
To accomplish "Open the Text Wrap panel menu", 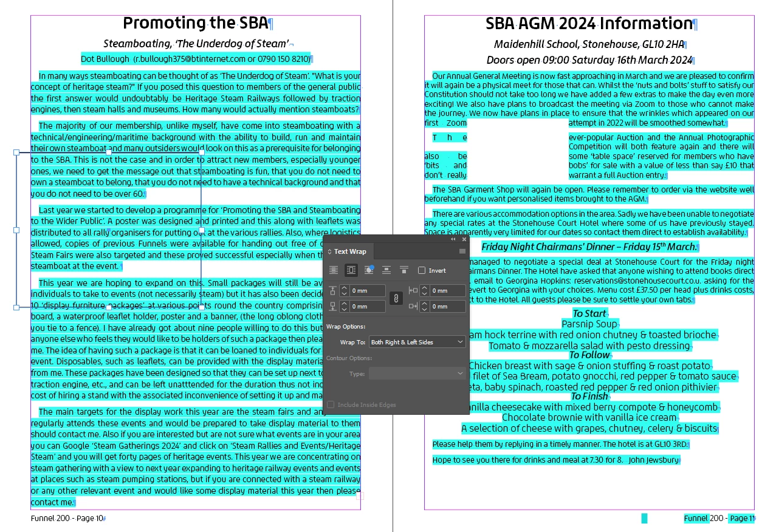I will (462, 251).
